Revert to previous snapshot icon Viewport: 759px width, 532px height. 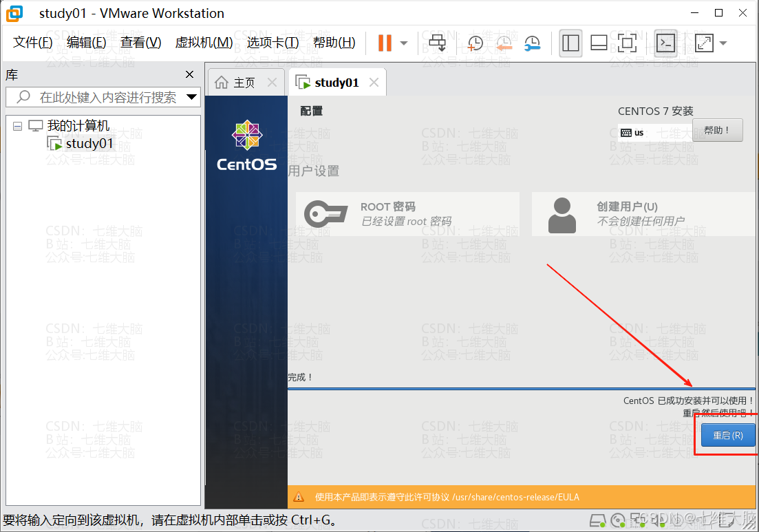point(504,43)
